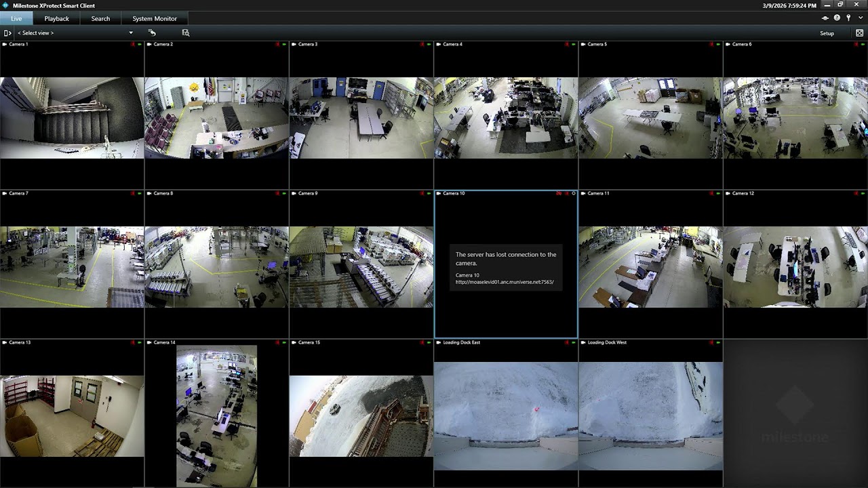Toggle the side pane show/hide button
This screenshot has width=868, height=488.
pos(7,33)
